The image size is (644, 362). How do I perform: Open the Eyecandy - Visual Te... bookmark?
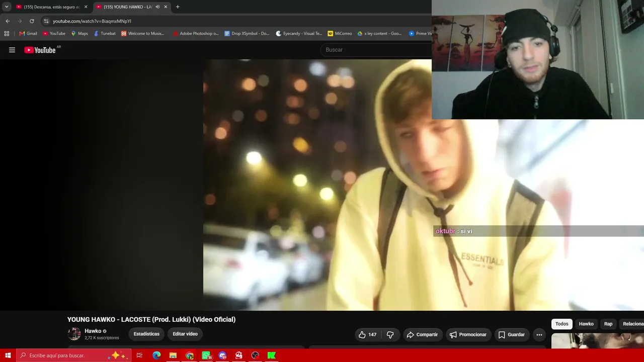click(299, 34)
